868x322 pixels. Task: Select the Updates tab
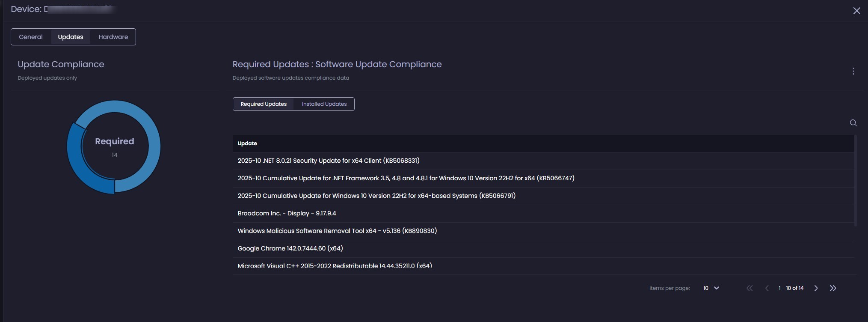pyautogui.click(x=71, y=37)
